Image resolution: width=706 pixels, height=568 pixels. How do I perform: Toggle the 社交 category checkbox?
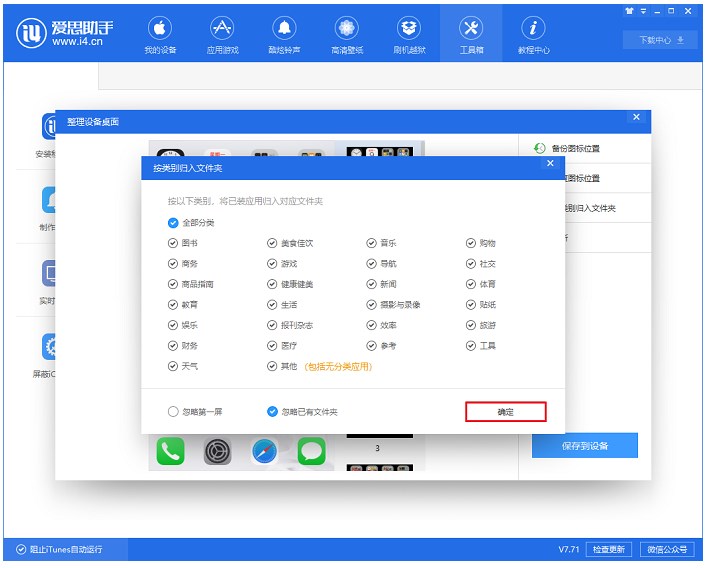tap(471, 264)
